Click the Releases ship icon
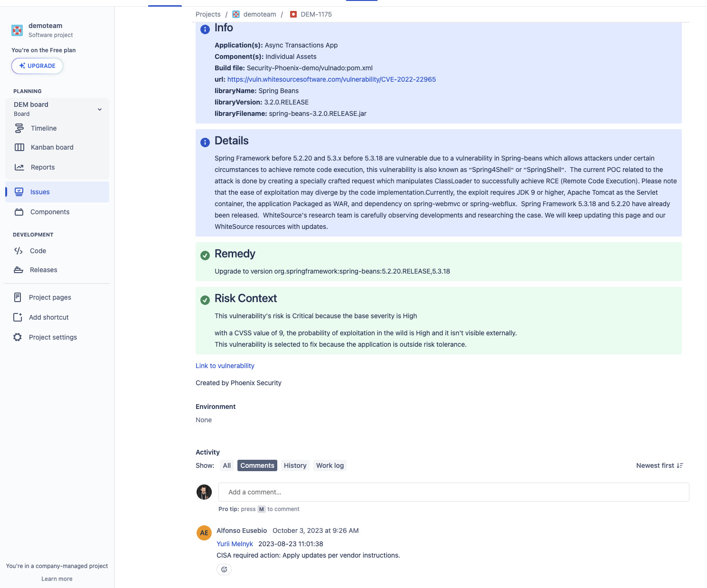The width and height of the screenshot is (707, 588). tap(19, 270)
